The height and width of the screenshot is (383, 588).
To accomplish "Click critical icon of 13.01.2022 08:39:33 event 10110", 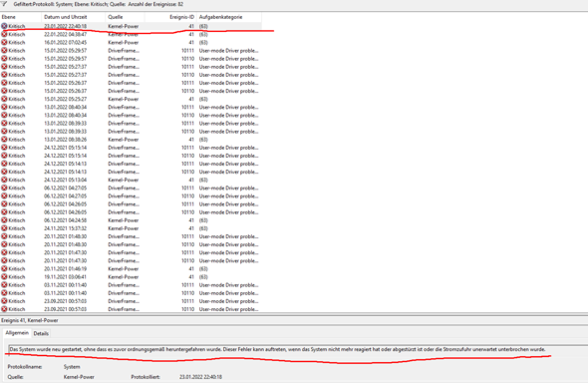I will click(4, 132).
